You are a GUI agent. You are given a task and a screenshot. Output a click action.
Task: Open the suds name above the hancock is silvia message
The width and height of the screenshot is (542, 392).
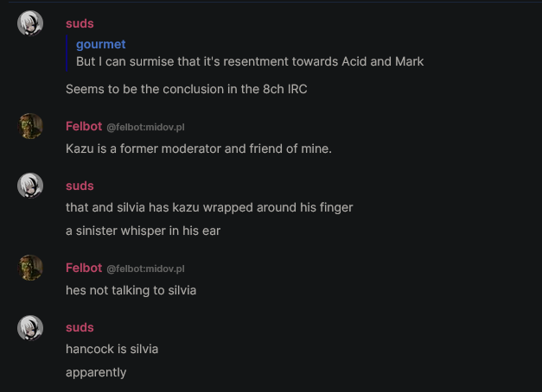pos(80,327)
